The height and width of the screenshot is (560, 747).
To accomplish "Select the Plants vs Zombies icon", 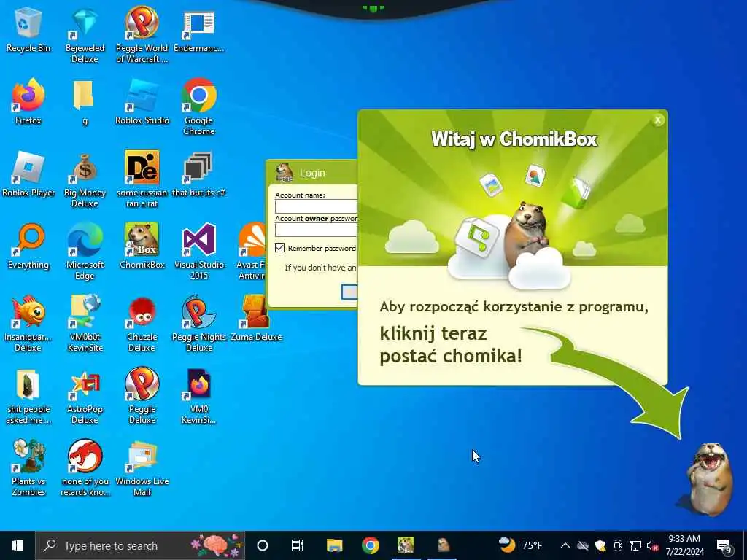I will click(28, 469).
